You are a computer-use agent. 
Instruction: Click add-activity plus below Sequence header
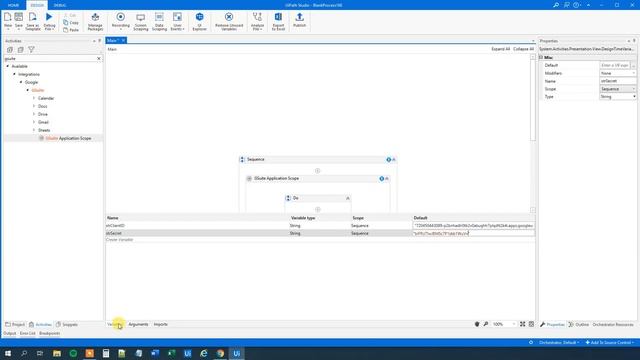pos(318,171)
